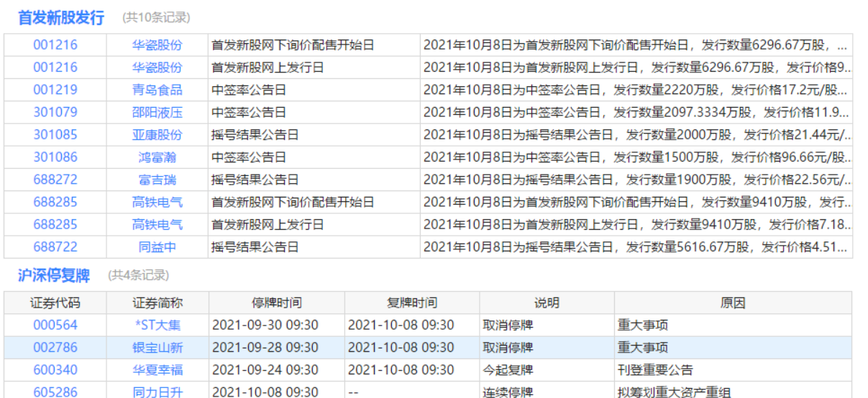This screenshot has height=398, width=868.
Task: Open the 同力日升 stock name
Action: tap(157, 392)
